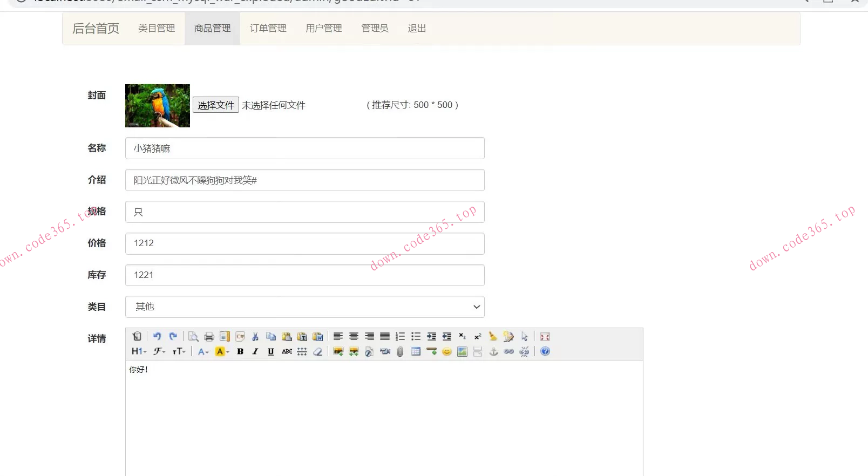Increase indent icon
868x476 pixels.
[431, 336]
